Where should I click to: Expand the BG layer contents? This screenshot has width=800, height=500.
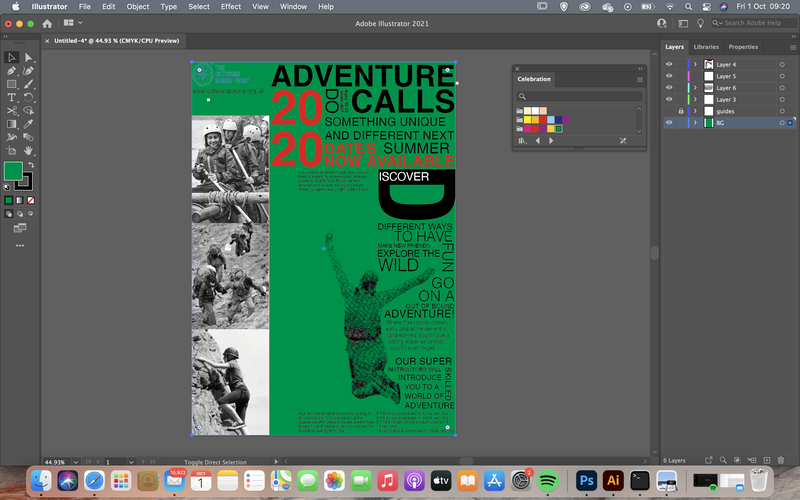pyautogui.click(x=695, y=123)
